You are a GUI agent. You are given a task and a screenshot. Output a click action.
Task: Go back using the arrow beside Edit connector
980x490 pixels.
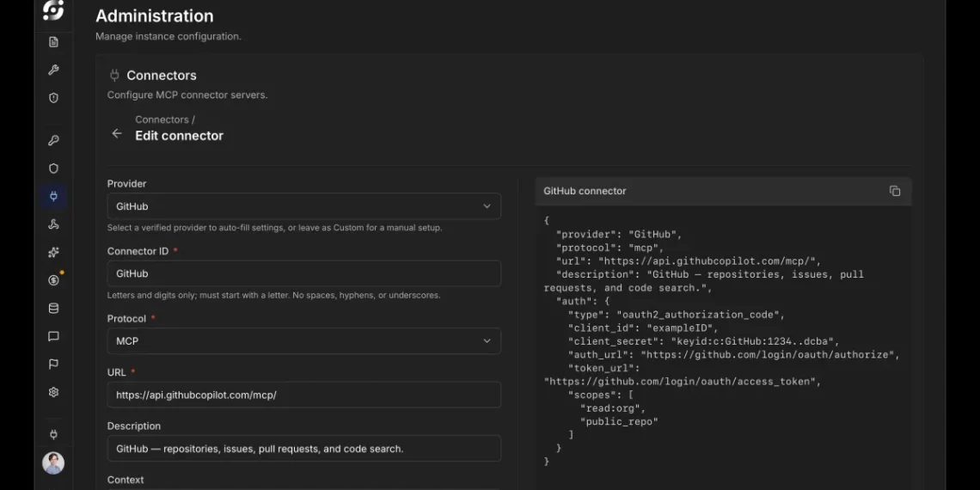(117, 134)
